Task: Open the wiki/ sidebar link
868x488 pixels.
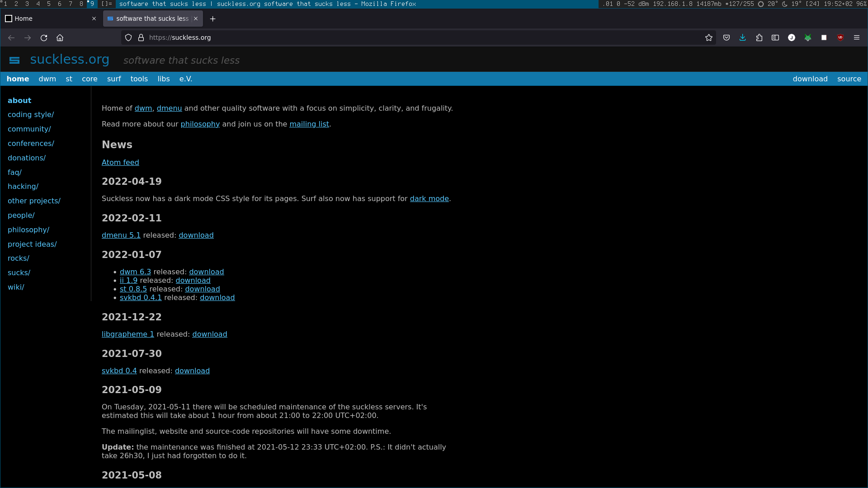Action: [16, 287]
